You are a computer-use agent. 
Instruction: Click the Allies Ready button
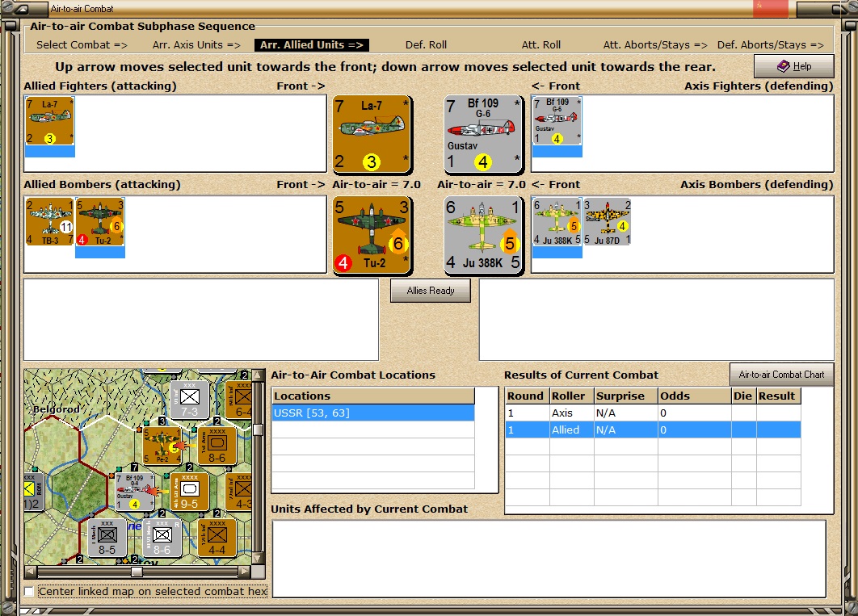tap(431, 291)
